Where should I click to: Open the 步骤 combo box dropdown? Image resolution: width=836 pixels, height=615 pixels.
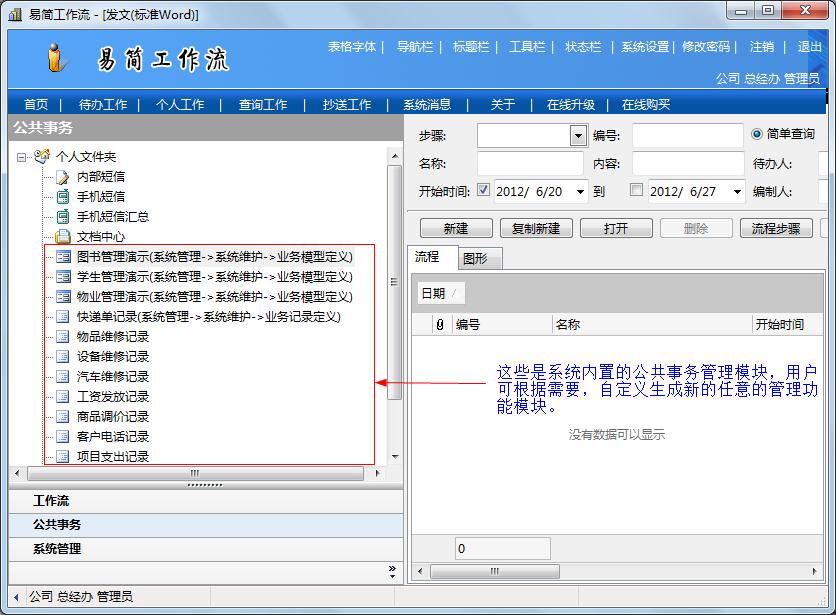point(578,136)
